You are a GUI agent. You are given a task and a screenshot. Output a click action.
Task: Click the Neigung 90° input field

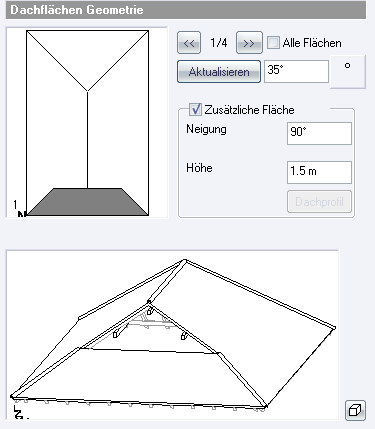(x=319, y=133)
